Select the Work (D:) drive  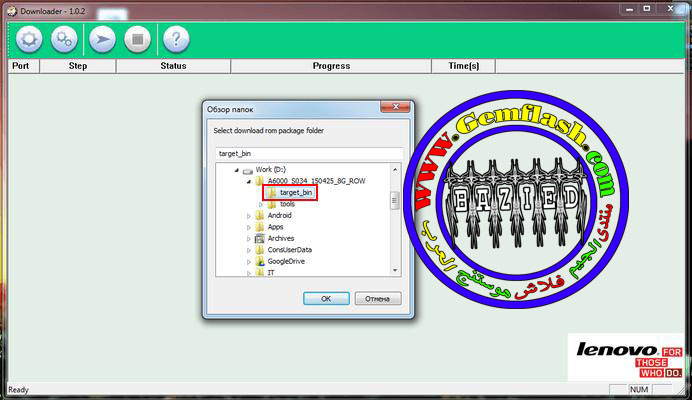[x=270, y=170]
